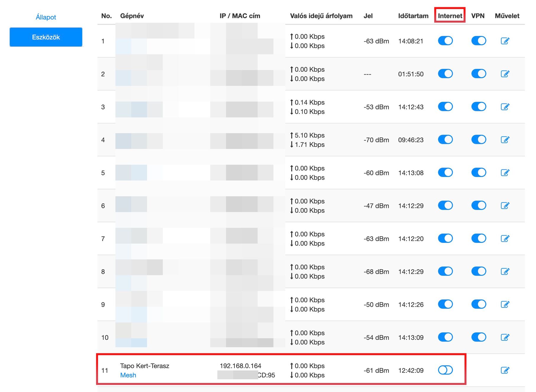Disable Internet toggle for device 1
The width and height of the screenshot is (536, 392).
pyautogui.click(x=445, y=41)
